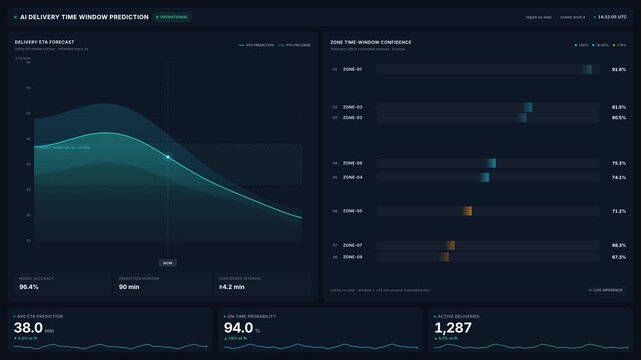This screenshot has height=360, width=641.
Task: Click the ZONE-03 confidence bar marker
Action: [528, 107]
